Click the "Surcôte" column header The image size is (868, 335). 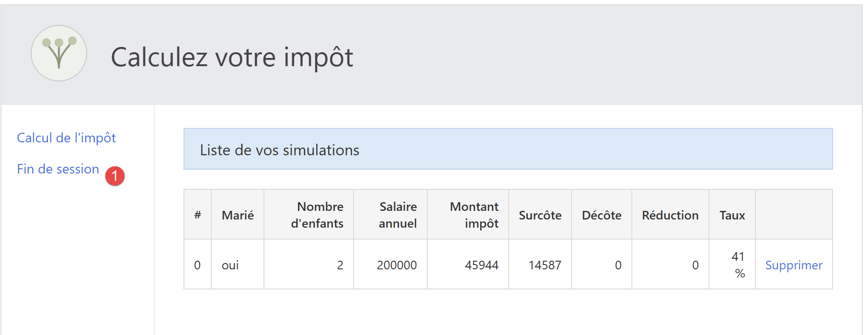point(540,215)
